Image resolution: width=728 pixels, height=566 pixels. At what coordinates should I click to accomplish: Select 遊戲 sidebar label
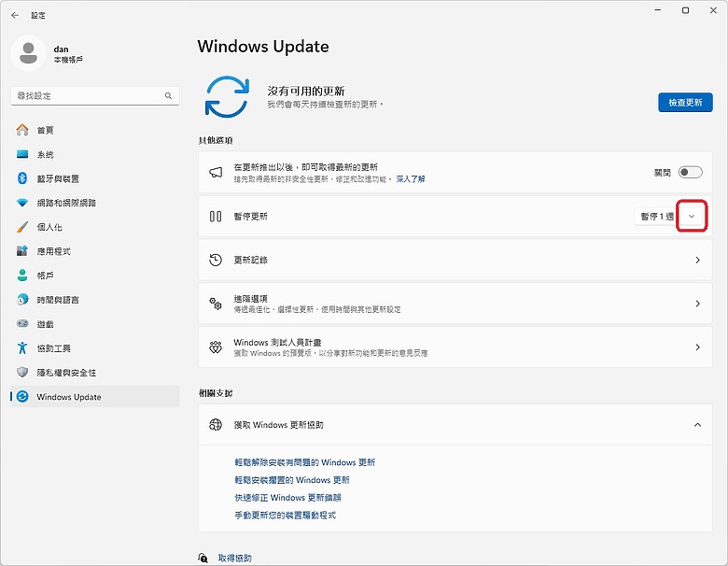click(x=45, y=324)
